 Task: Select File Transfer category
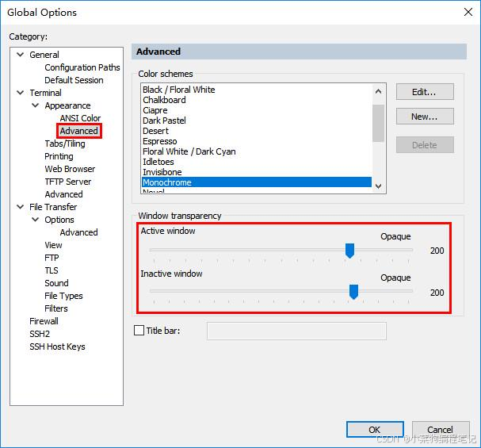pyautogui.click(x=53, y=207)
